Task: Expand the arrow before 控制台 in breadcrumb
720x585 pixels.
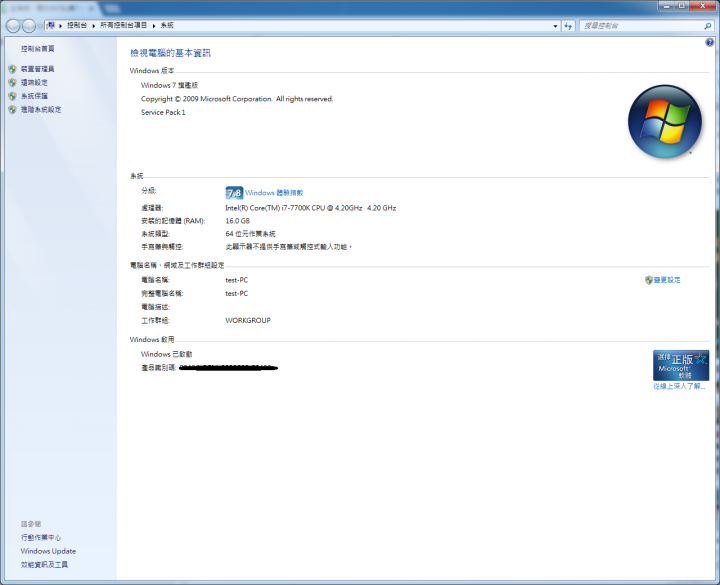Action: coord(61,26)
